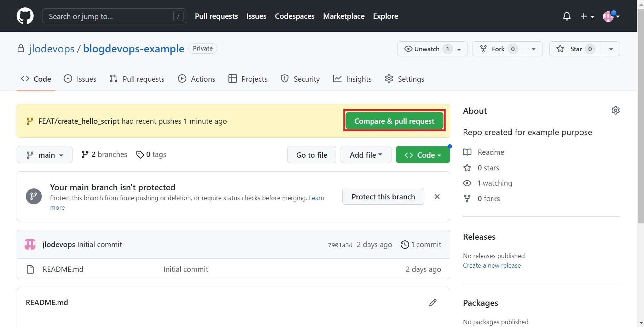The image size is (644, 327).
Task: Open the Releases heading link
Action: [x=479, y=237]
